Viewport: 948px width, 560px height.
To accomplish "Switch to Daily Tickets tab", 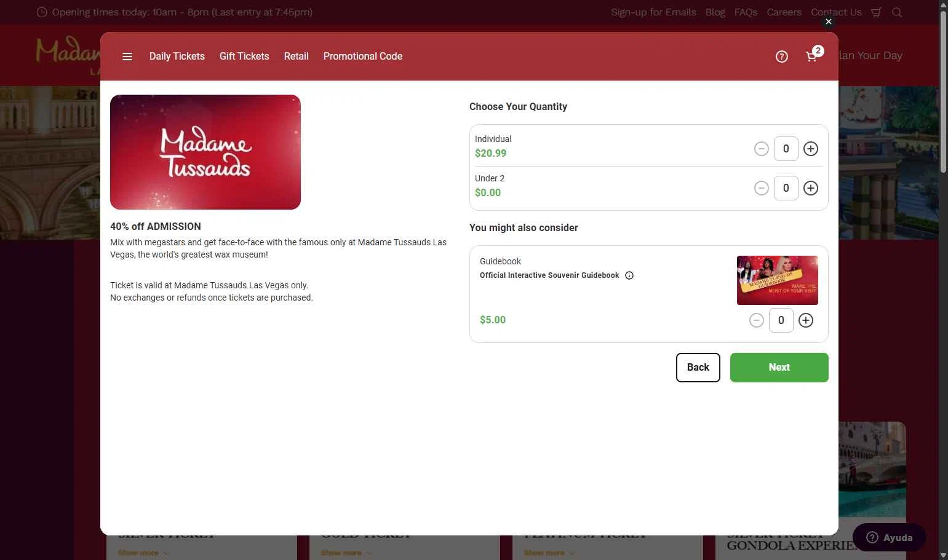I will 177,57.
